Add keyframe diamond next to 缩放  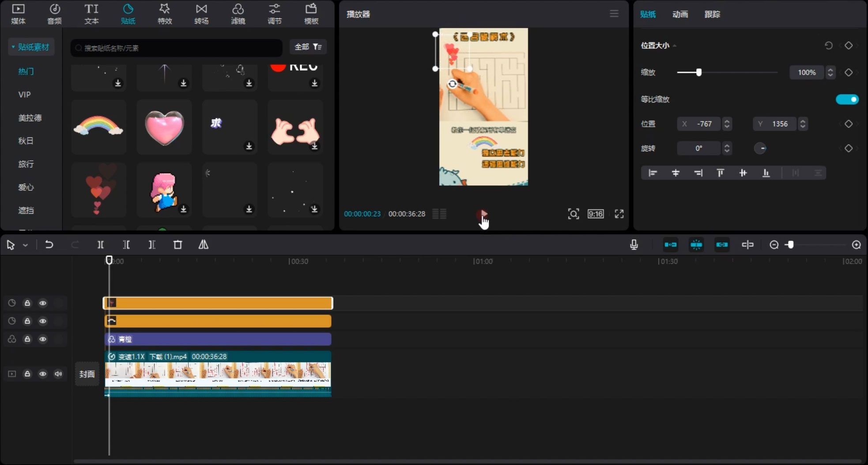coord(848,72)
